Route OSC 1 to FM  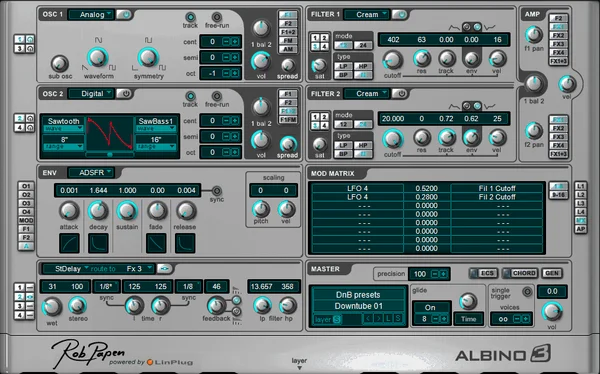(288, 41)
